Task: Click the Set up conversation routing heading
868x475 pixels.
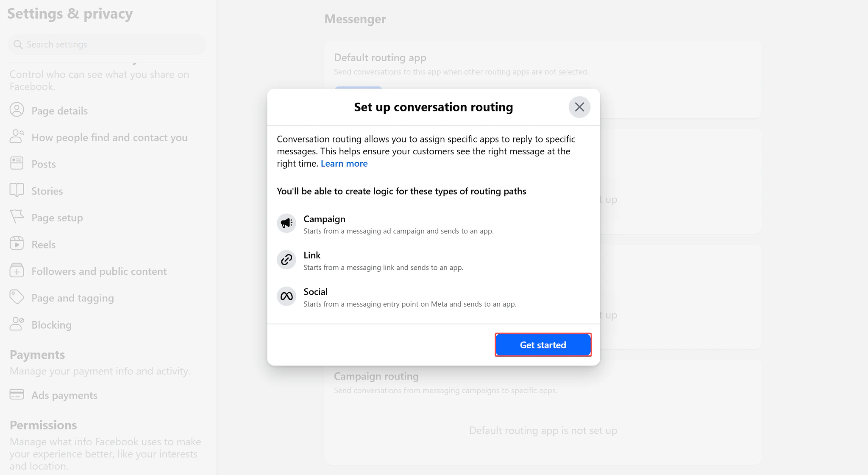Action: tap(434, 107)
